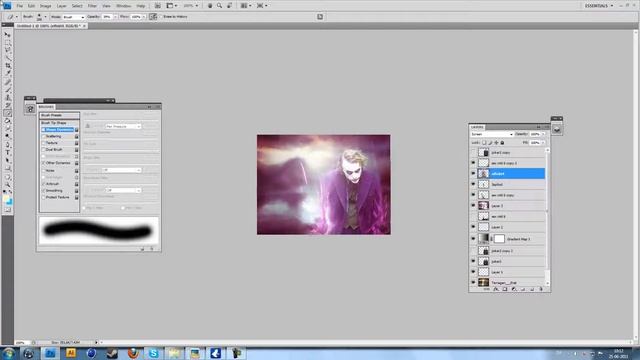Delete layer trash icon
The height and width of the screenshot is (360, 640).
click(541, 289)
